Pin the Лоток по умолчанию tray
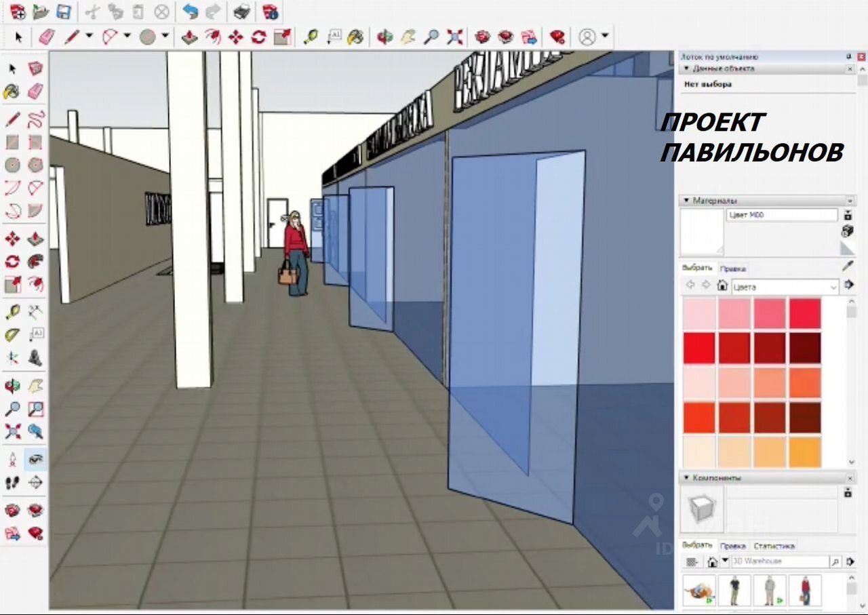This screenshot has height=615, width=868. coord(848,57)
